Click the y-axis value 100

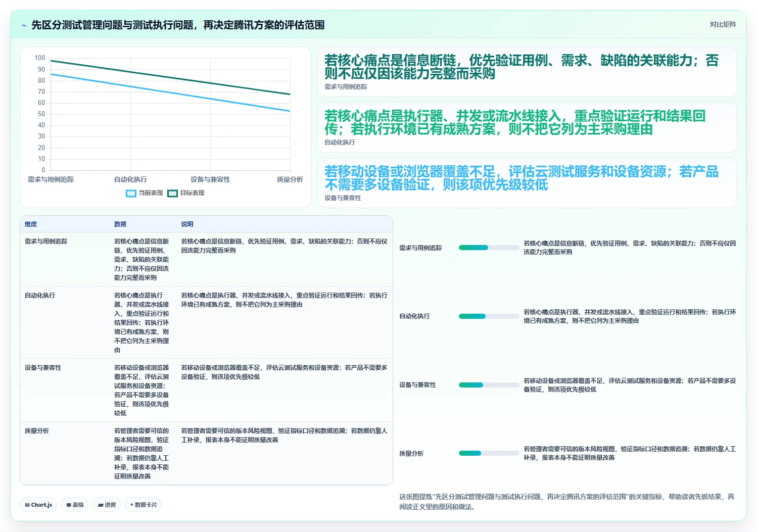[x=40, y=58]
